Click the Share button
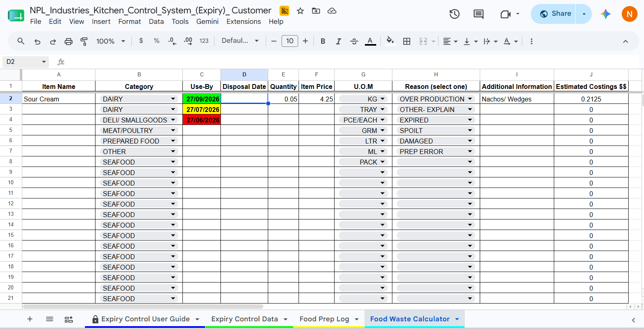 tap(553, 14)
